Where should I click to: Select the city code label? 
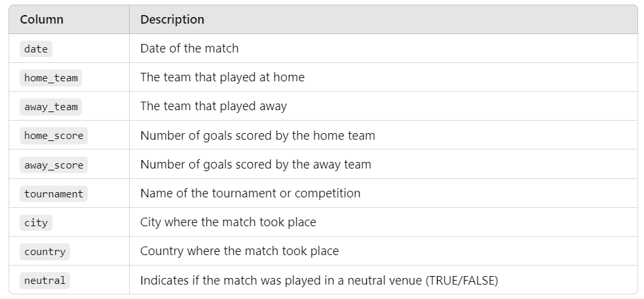tap(36, 222)
